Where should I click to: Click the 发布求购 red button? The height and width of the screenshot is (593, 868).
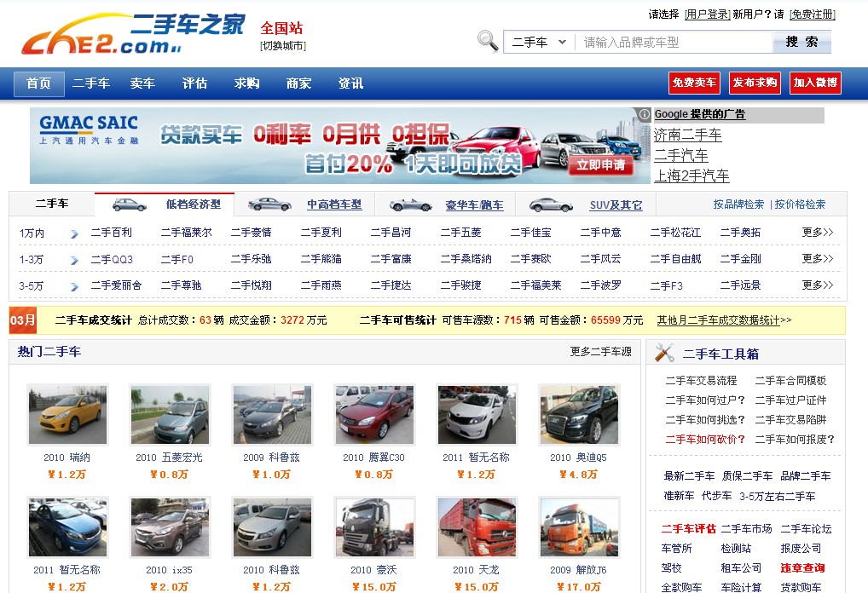tap(755, 83)
